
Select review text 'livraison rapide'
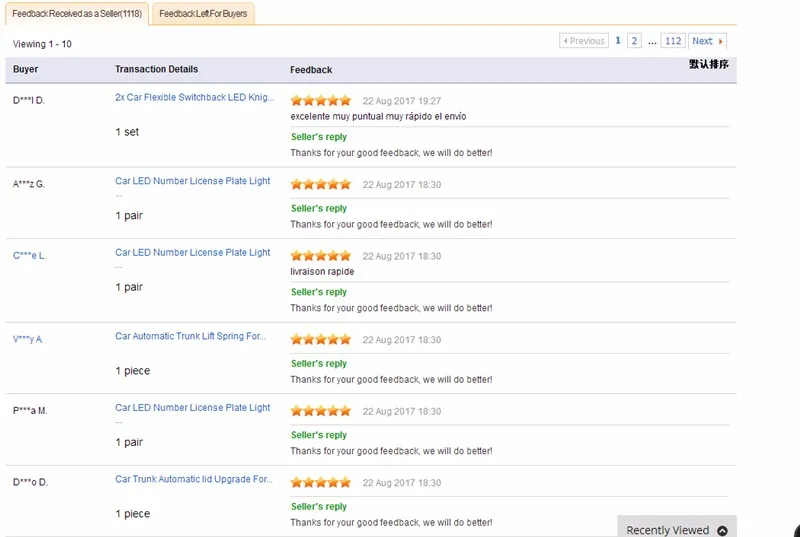[322, 271]
